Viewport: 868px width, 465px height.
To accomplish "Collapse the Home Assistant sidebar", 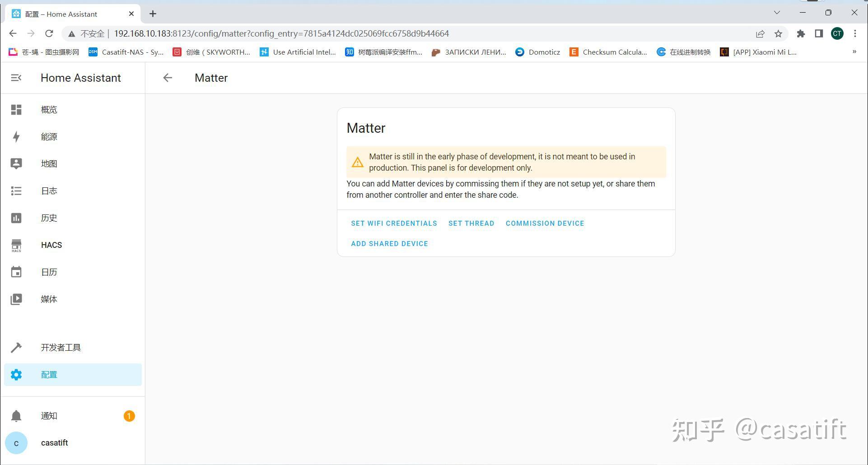I will pyautogui.click(x=16, y=78).
